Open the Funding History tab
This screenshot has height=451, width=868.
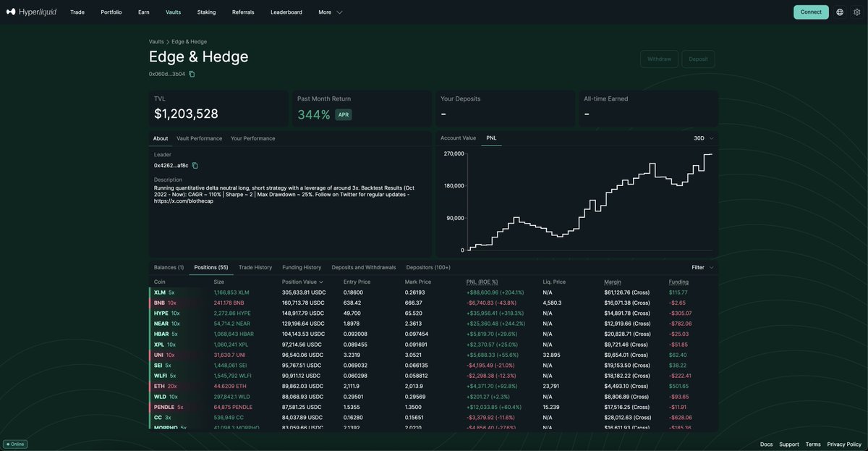pos(302,267)
